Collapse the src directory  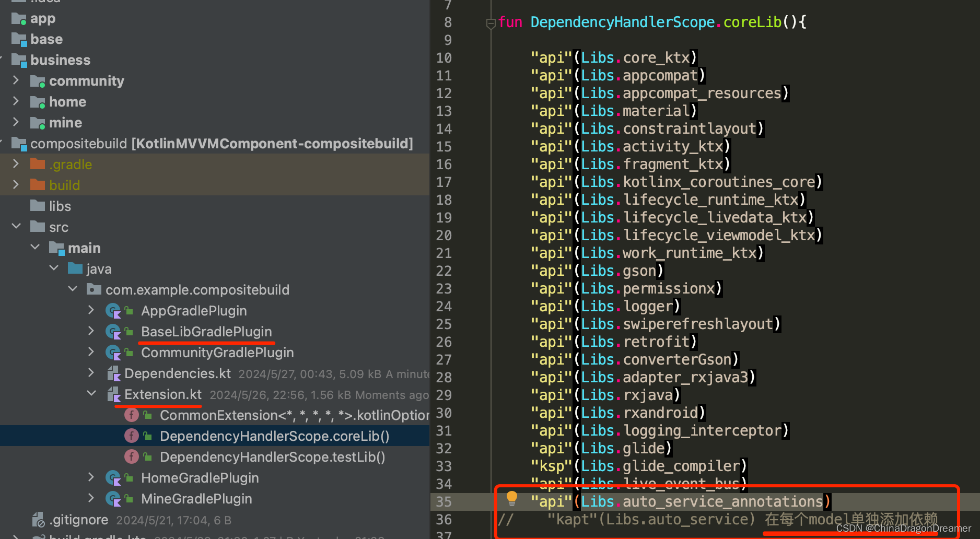pyautogui.click(x=16, y=227)
